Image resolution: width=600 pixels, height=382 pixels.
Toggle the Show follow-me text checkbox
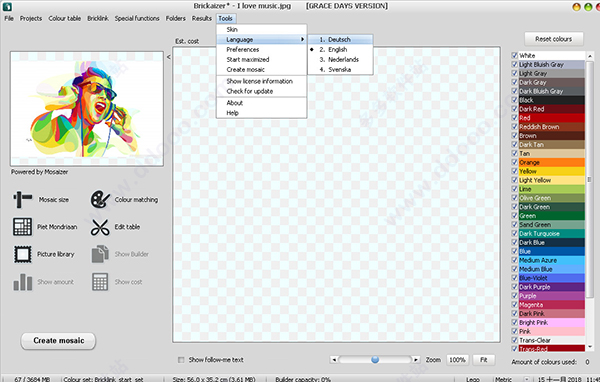[x=181, y=360]
